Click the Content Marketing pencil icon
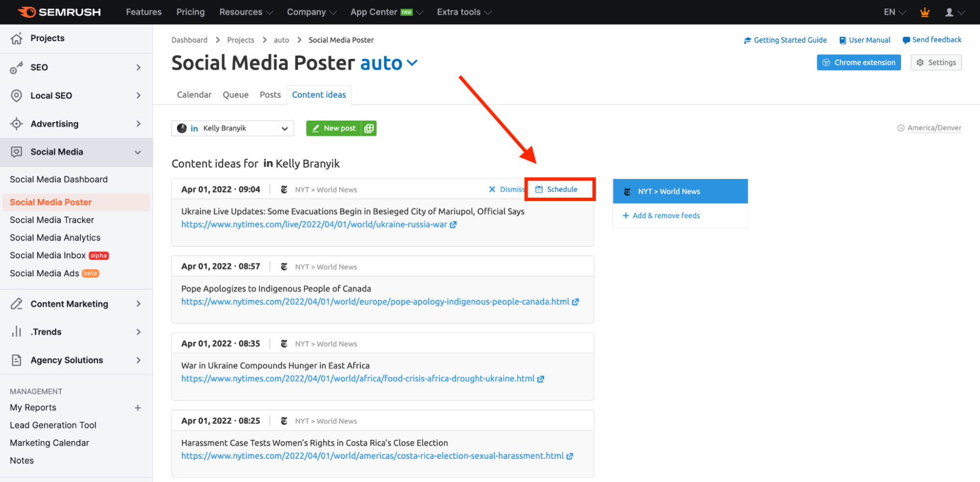Screen dimensions: 980x482 17,304
